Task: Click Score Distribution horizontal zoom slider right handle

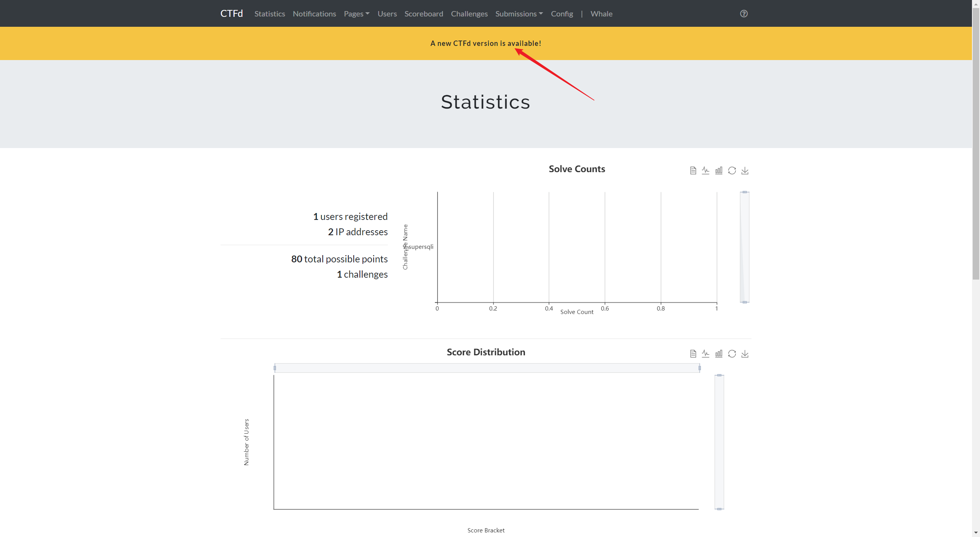Action: click(x=699, y=368)
